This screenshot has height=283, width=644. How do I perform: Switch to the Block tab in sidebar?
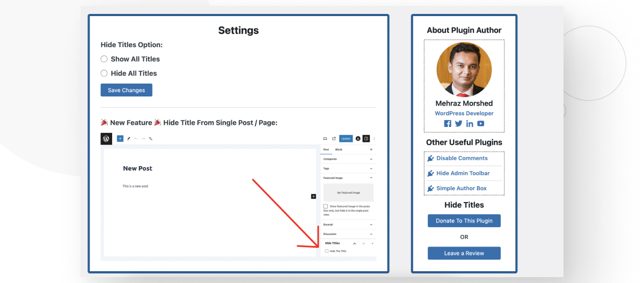click(x=339, y=150)
